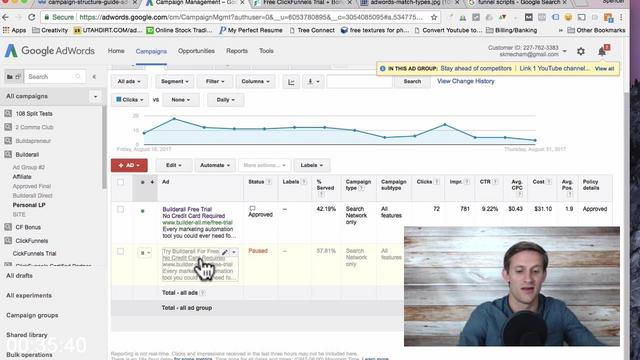Select the CF Bonus campaign
640x360 pixels.
click(x=28, y=227)
